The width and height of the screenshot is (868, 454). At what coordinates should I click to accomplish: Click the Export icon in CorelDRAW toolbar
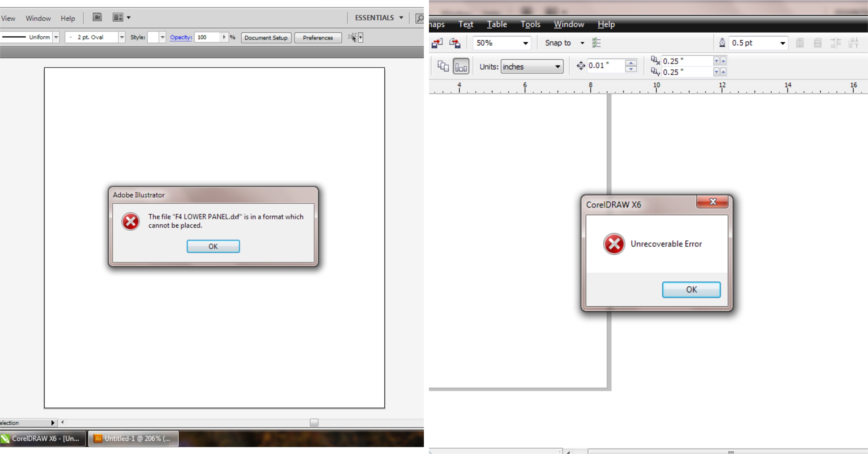click(455, 43)
